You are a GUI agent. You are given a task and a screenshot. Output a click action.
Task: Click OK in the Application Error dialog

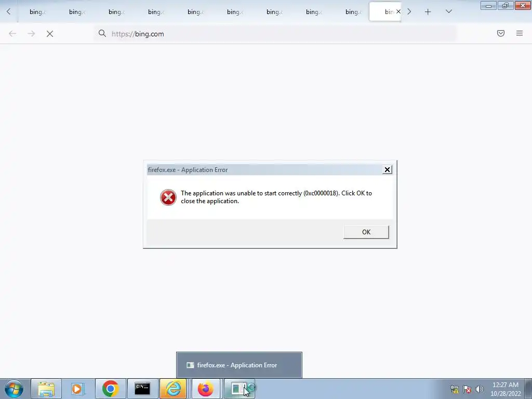(x=366, y=232)
